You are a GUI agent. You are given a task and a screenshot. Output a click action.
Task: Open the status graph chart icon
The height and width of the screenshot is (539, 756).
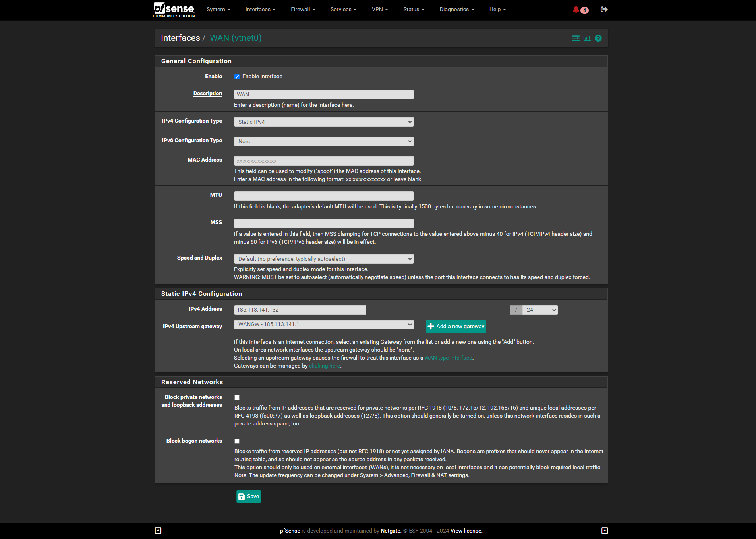(x=587, y=38)
